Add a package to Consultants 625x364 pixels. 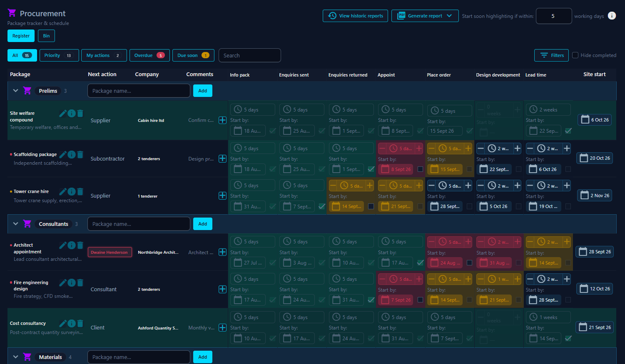pyautogui.click(x=203, y=224)
